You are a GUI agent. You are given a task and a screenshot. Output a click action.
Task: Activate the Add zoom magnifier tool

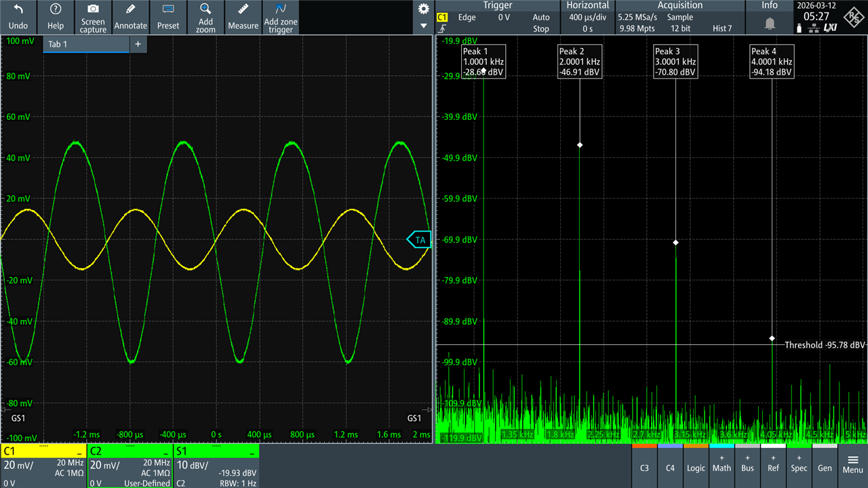[x=205, y=9]
